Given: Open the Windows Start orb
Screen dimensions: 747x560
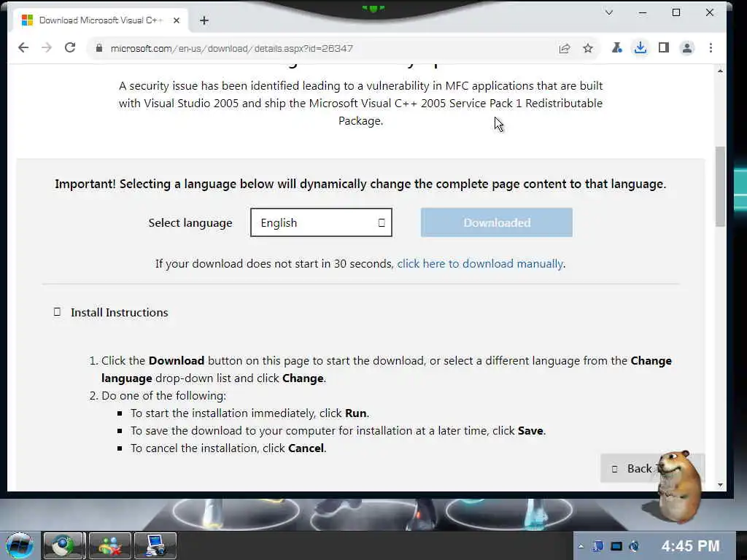Looking at the screenshot, I should (x=19, y=545).
